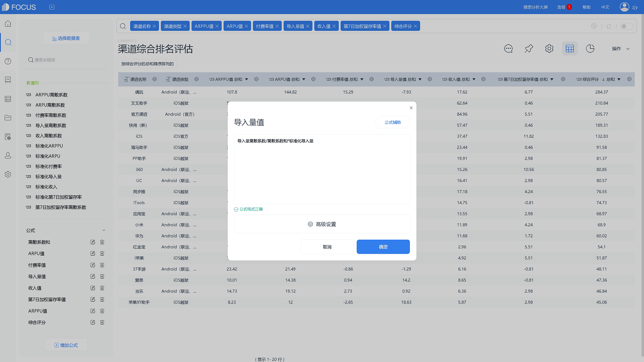Image resolution: width=644 pixels, height=362 pixels.
Task: Delete the 离散系数和 formula
Action: tap(102, 242)
